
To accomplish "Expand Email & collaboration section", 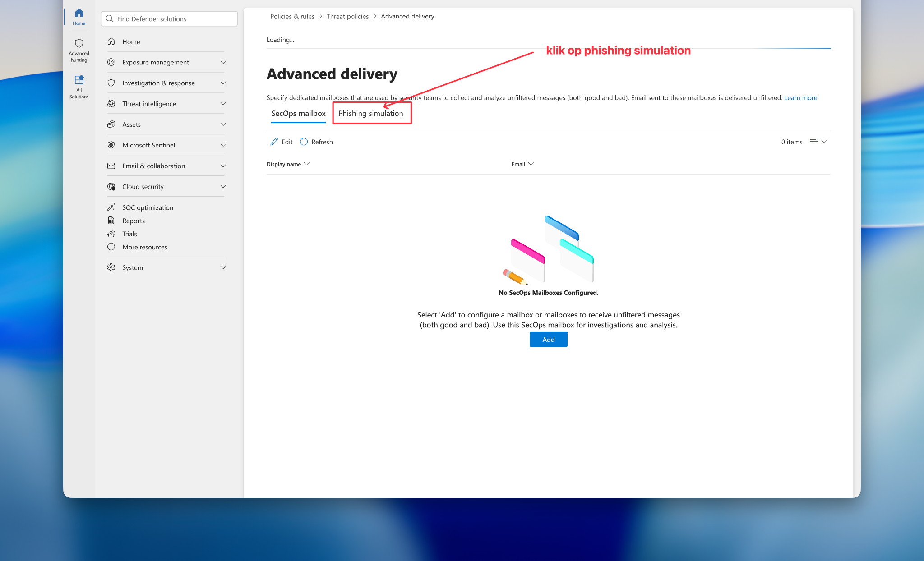I will [x=223, y=166].
